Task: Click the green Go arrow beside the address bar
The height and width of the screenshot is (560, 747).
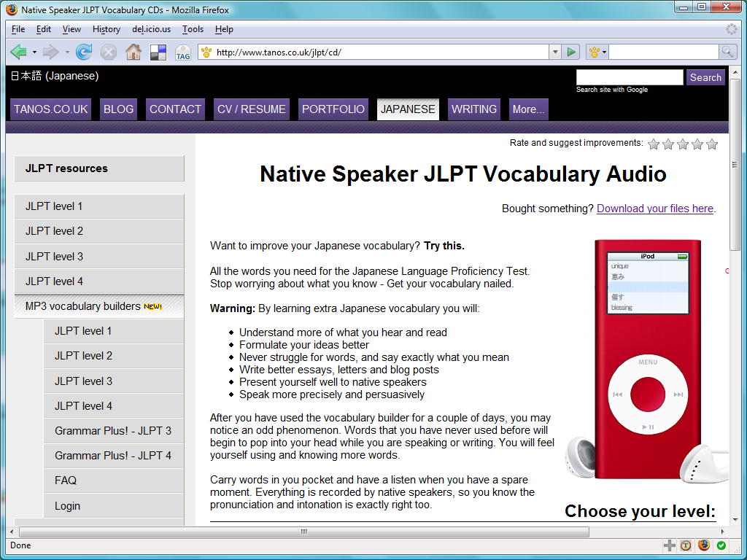Action: (570, 52)
